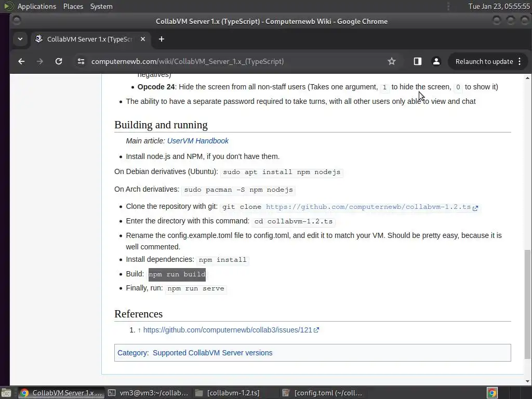Click the forward navigation arrow

[x=39, y=61]
